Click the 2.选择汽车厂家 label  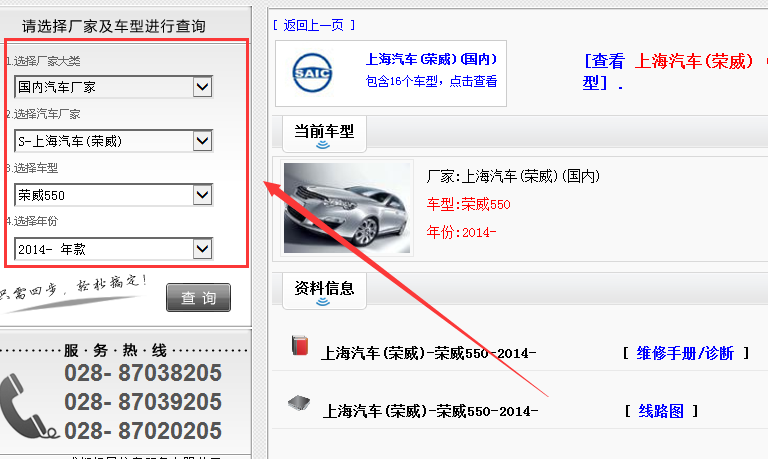tap(43, 114)
